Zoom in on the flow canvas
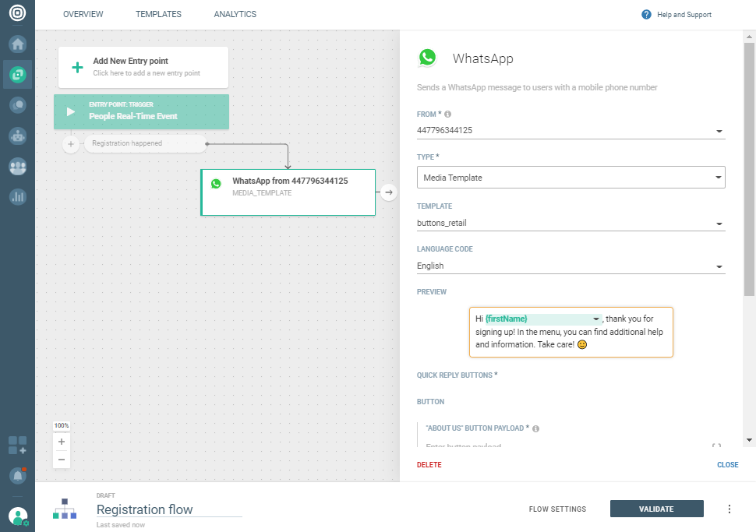Image resolution: width=756 pixels, height=532 pixels. tap(62, 442)
